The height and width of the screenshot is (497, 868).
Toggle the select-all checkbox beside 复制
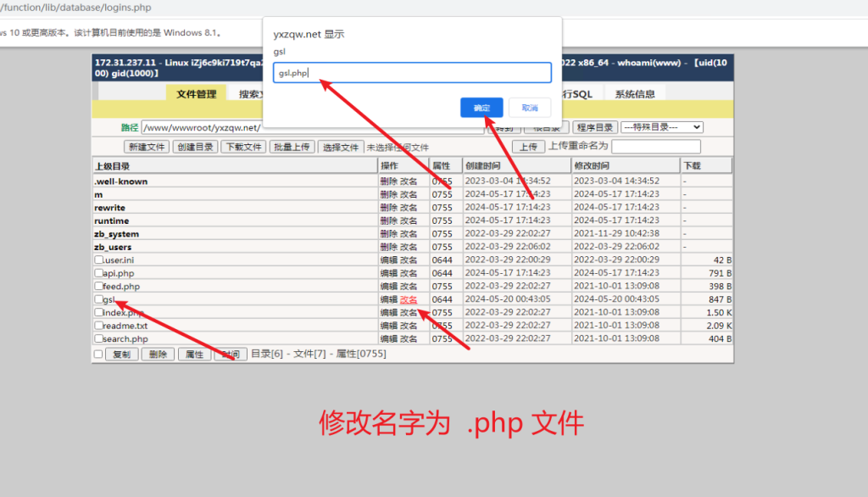pyautogui.click(x=98, y=354)
